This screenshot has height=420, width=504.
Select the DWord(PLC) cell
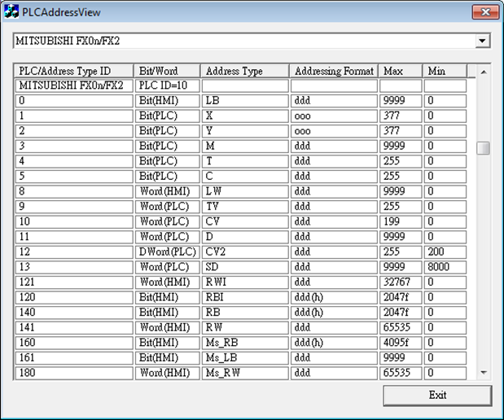tap(168, 252)
